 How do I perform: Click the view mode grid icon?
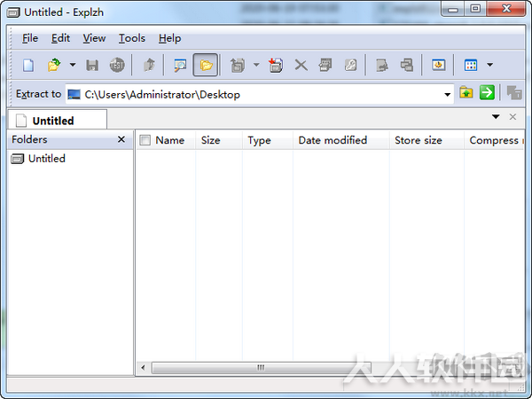tap(471, 65)
